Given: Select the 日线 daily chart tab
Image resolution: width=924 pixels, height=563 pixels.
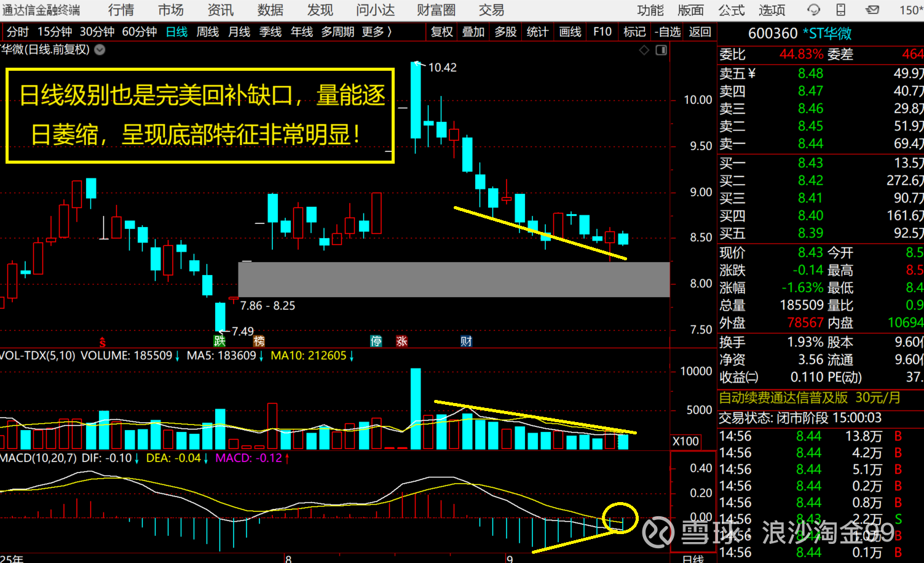Looking at the screenshot, I should 177,31.
